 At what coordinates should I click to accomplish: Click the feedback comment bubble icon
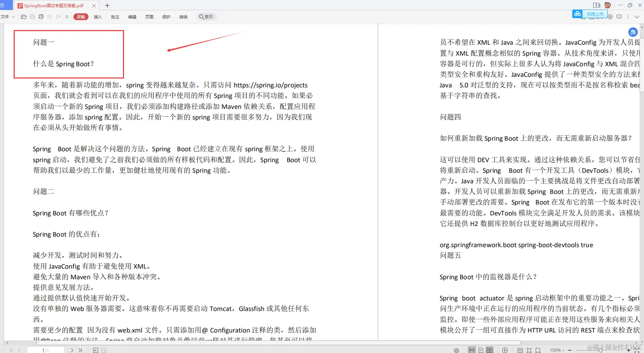pyautogui.click(x=619, y=17)
